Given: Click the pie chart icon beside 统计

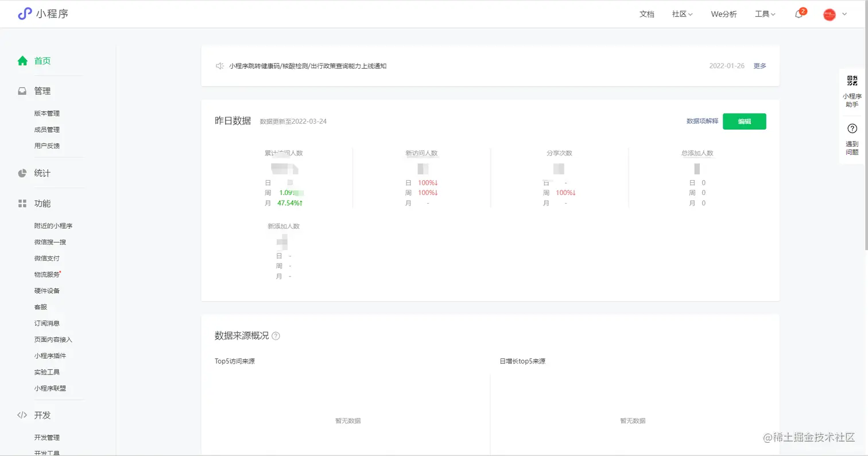Looking at the screenshot, I should coord(22,173).
